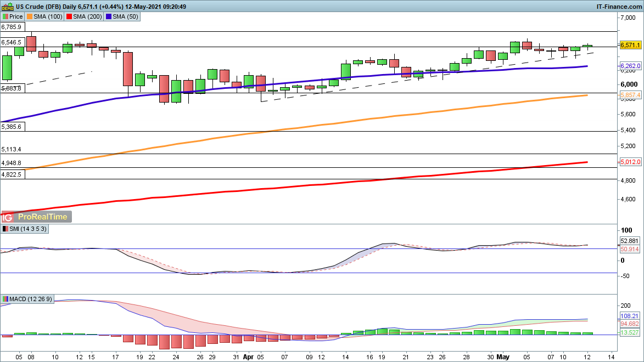The width and height of the screenshot is (644, 362).
Task: Open the SMA (50) indicator settings
Action: [x=125, y=17]
